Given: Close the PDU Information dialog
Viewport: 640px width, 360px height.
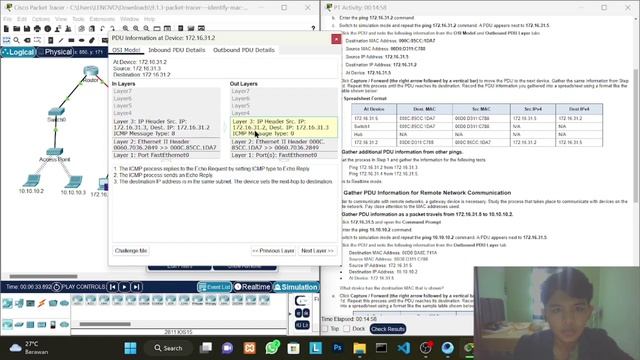Looking at the screenshot, I should pos(336,39).
